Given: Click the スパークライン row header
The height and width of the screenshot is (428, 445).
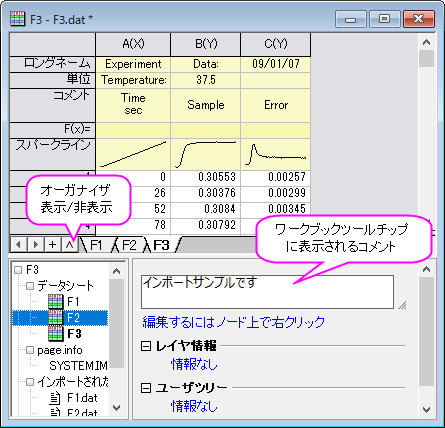Looking at the screenshot, I should click(53, 154).
